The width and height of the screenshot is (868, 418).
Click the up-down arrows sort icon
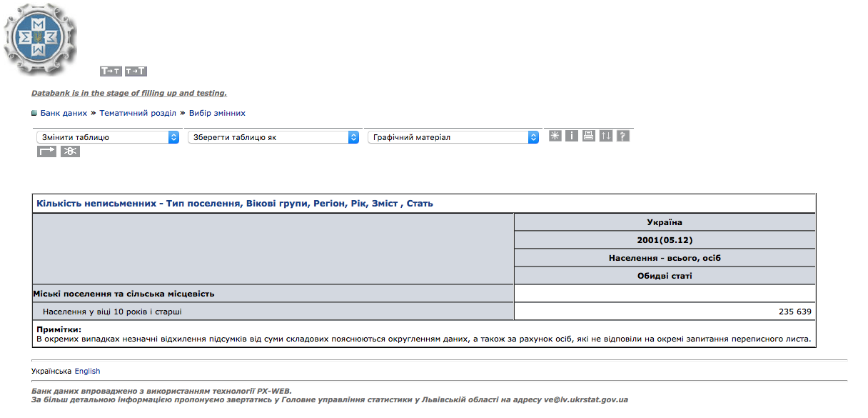606,136
